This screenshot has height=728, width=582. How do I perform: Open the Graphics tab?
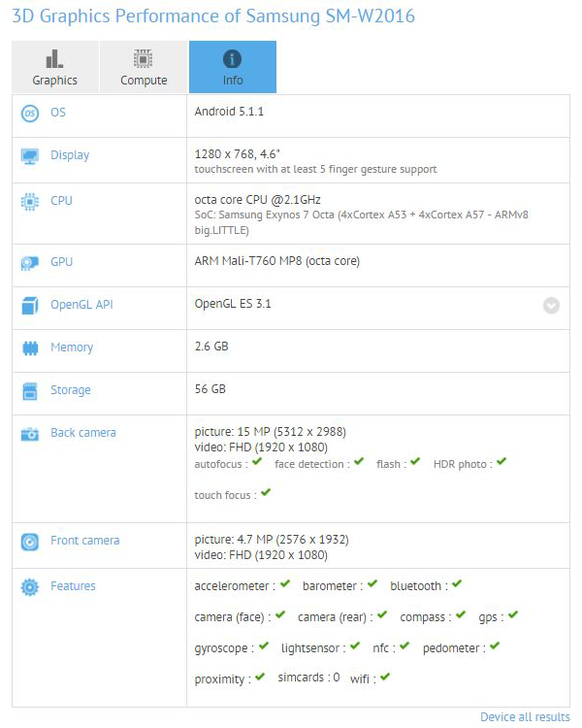55,67
